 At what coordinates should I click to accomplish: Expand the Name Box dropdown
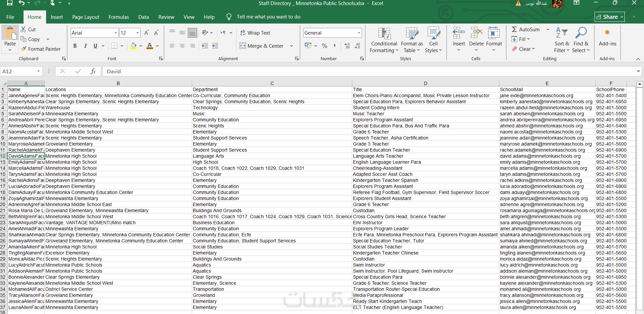pyautogui.click(x=38, y=71)
